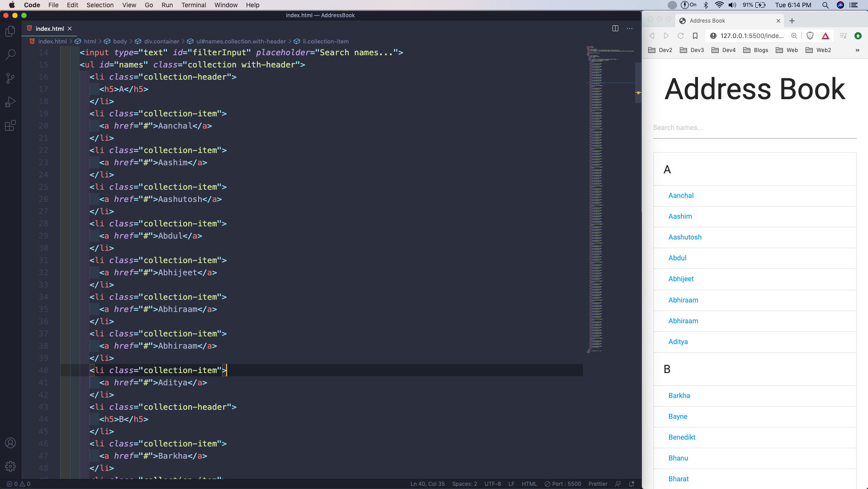Viewport: 868px width, 489px height.
Task: Click the errors and warnings status indicator
Action: click(19, 484)
